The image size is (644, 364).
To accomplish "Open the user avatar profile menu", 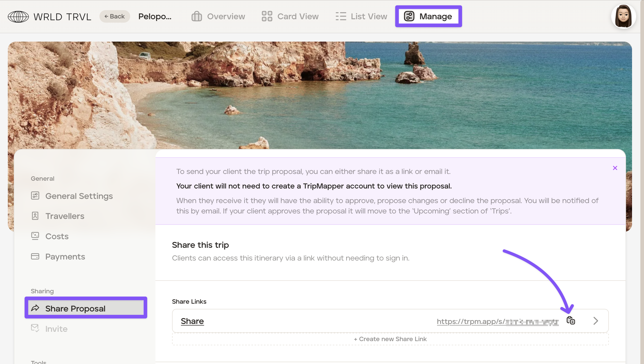I will point(623,16).
